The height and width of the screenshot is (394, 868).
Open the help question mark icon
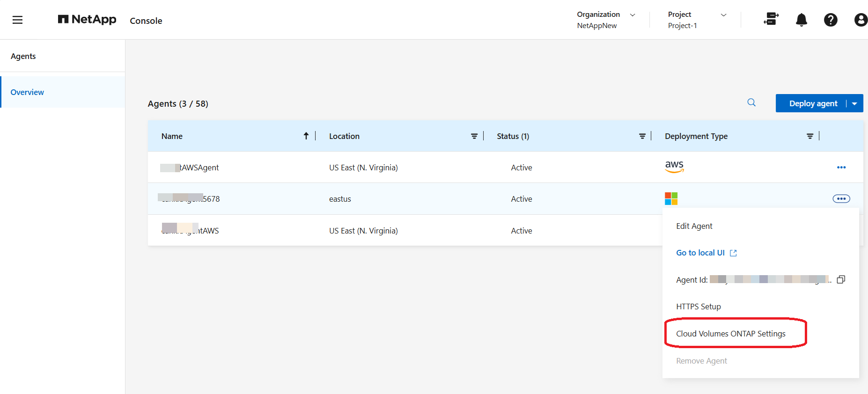831,20
